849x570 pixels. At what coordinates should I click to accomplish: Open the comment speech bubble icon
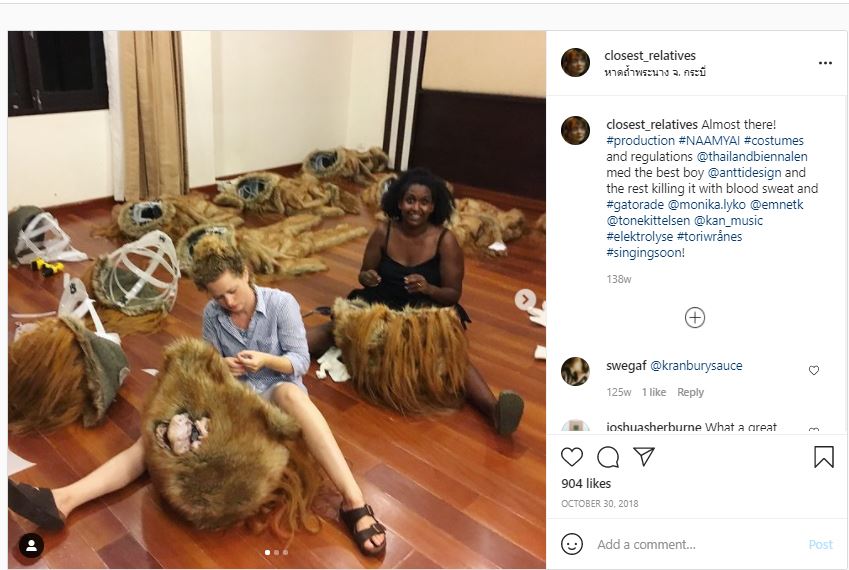[x=608, y=457]
